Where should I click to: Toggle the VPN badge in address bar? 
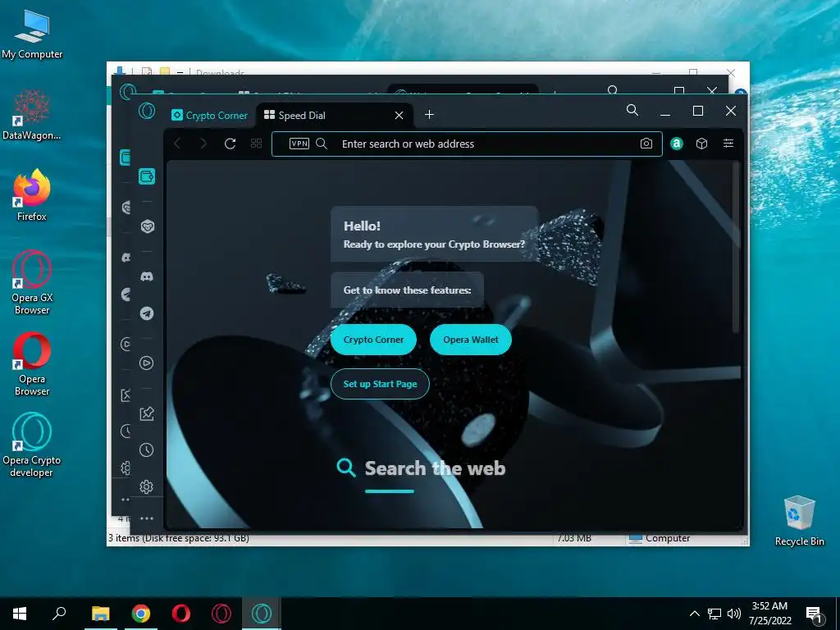299,144
